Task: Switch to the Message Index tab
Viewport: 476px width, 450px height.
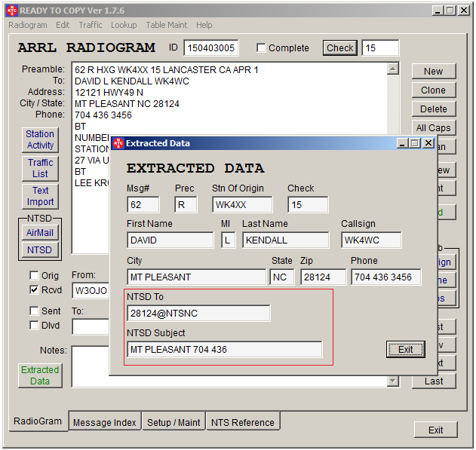Action: [x=104, y=422]
